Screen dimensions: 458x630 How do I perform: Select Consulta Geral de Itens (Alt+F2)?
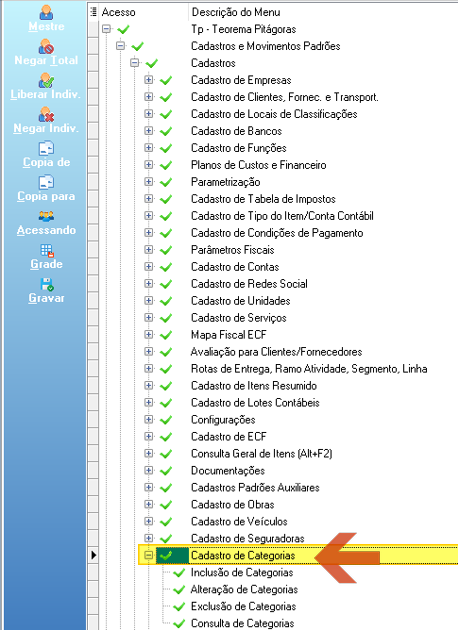262,454
